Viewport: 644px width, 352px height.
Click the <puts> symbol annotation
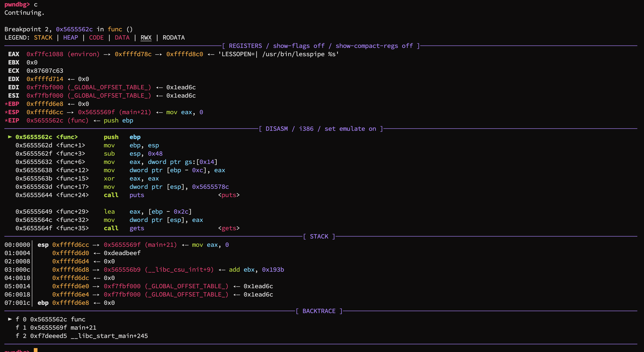pos(229,195)
